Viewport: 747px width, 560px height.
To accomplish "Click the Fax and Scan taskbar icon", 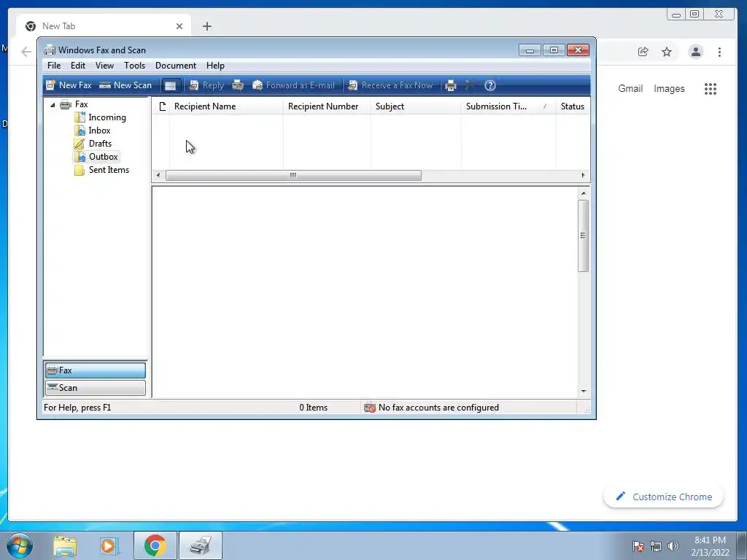I will [x=201, y=545].
